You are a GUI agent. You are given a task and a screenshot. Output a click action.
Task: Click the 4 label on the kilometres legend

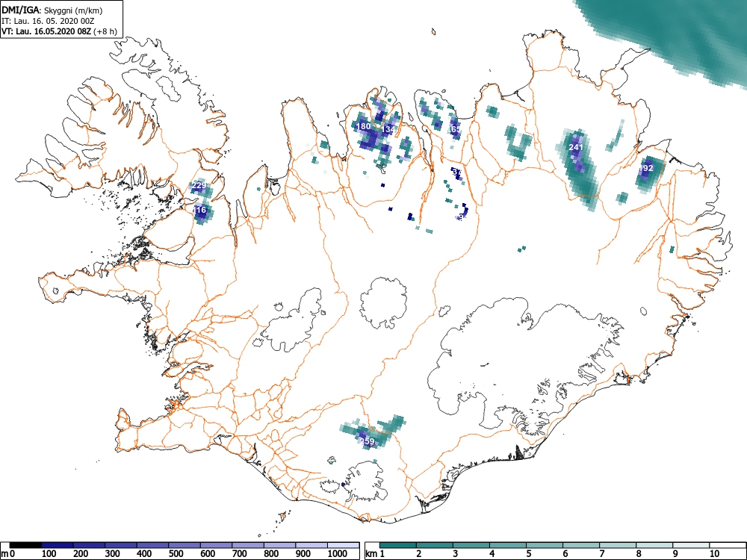click(x=492, y=554)
